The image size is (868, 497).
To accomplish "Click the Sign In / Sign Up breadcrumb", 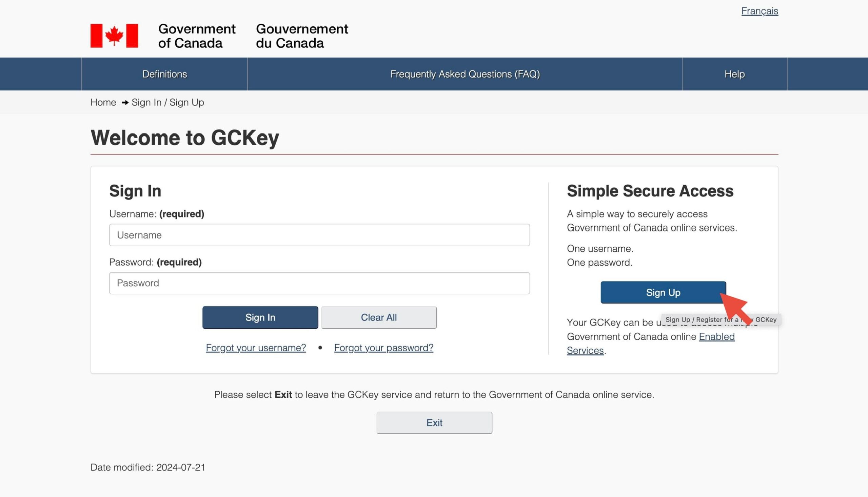I will click(168, 102).
